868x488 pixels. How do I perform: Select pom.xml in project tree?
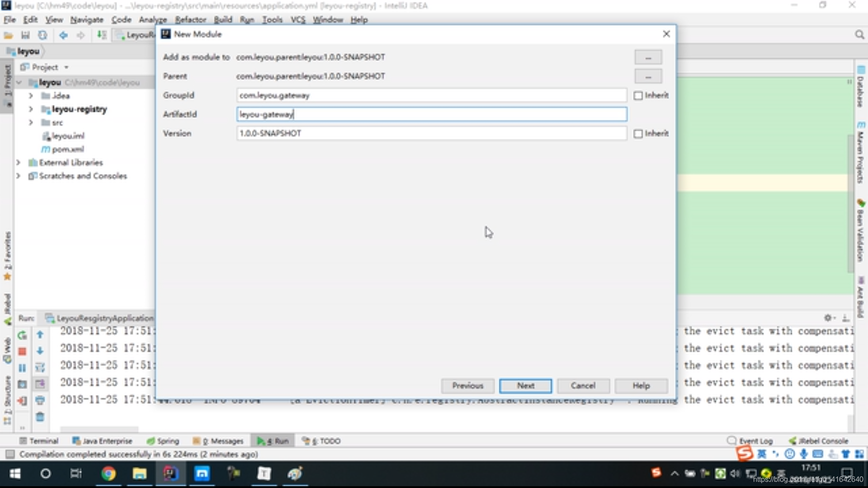[x=63, y=150]
